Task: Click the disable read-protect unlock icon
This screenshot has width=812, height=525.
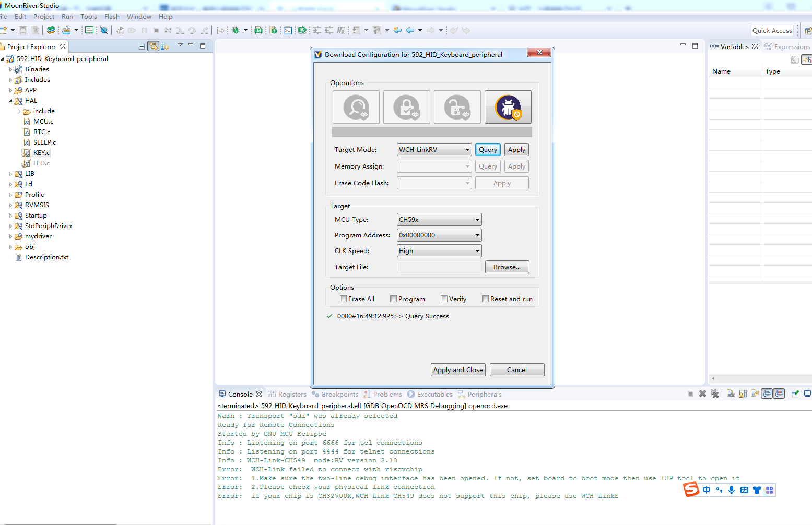Action: pos(457,107)
